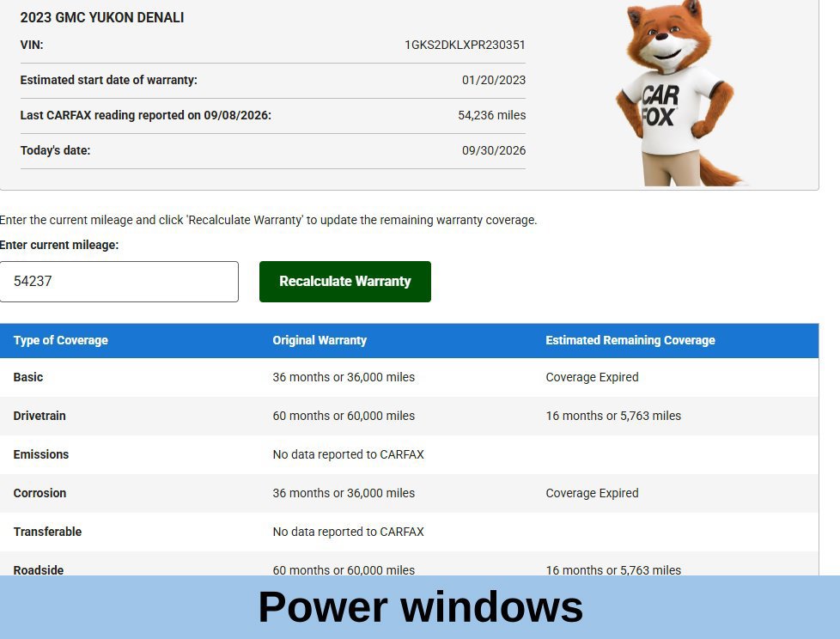This screenshot has height=639, width=840.
Task: Select the Drivetrain coverage row label
Action: (40, 416)
